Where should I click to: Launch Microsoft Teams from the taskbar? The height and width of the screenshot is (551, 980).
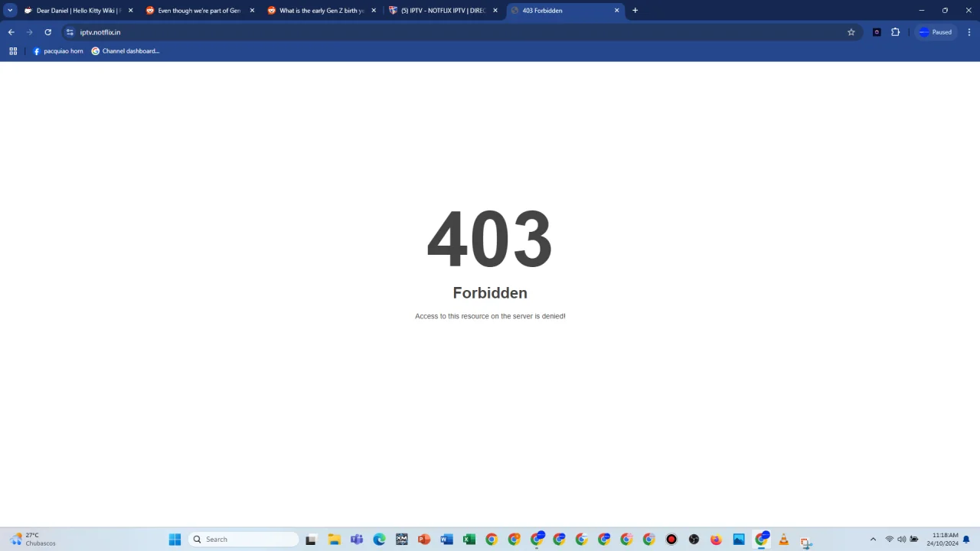[x=357, y=540]
